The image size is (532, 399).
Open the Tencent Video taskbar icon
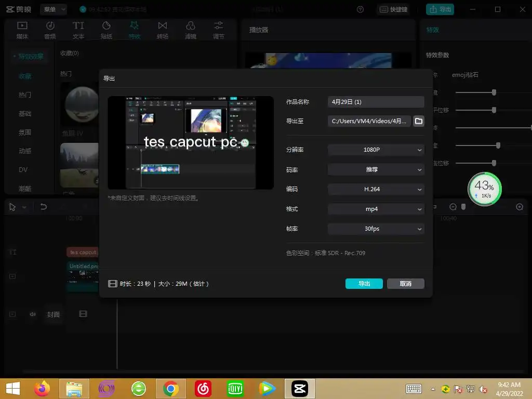[x=267, y=389]
